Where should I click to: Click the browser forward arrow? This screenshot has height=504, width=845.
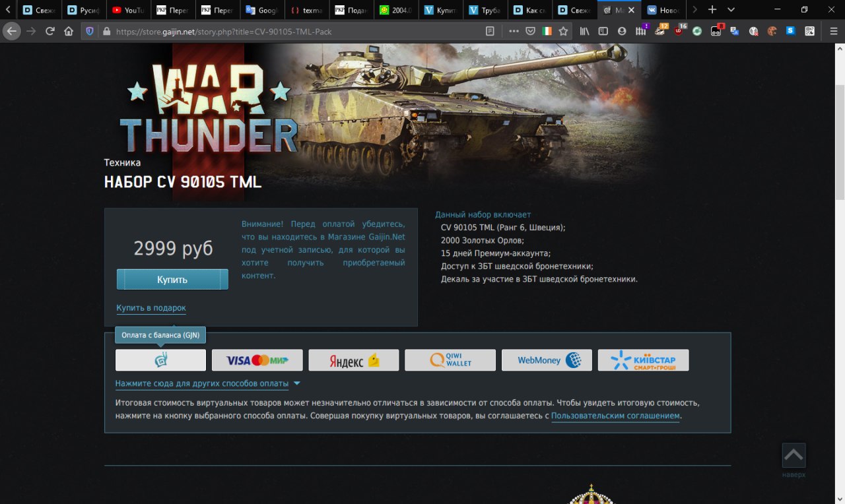[30, 31]
